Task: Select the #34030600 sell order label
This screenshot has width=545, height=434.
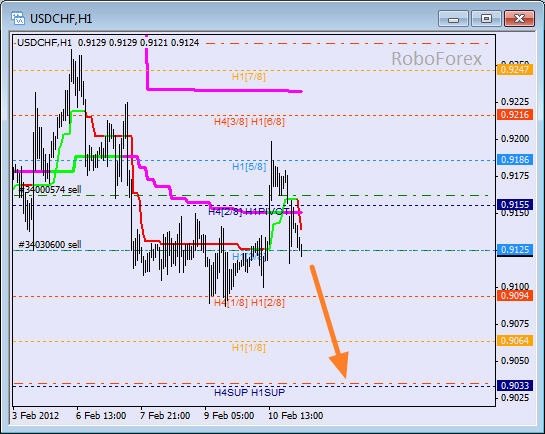Action: pos(50,245)
